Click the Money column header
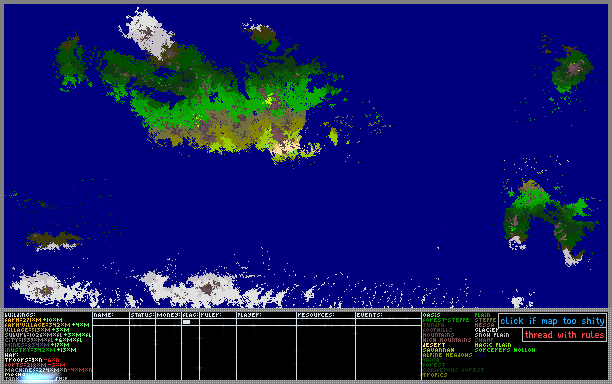The height and width of the screenshot is (384, 612). 168,315
